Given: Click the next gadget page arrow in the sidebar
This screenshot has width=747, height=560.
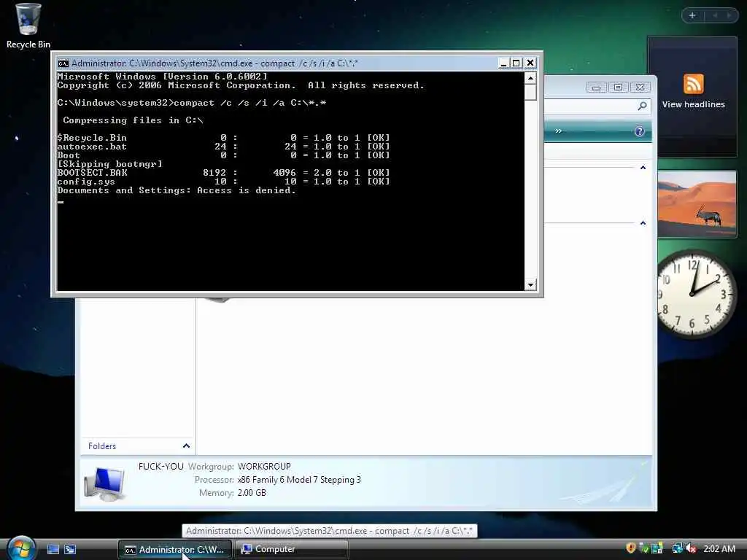Looking at the screenshot, I should pos(729,15).
